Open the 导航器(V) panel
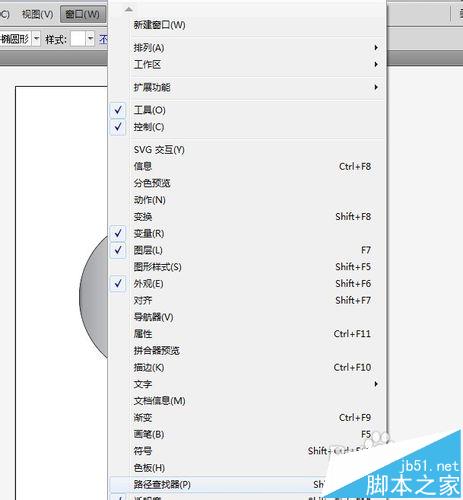This screenshot has width=463, height=500. click(x=247, y=317)
